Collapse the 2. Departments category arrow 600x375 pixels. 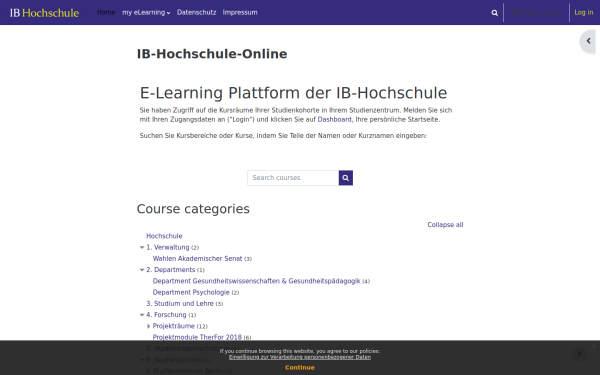pyautogui.click(x=142, y=270)
